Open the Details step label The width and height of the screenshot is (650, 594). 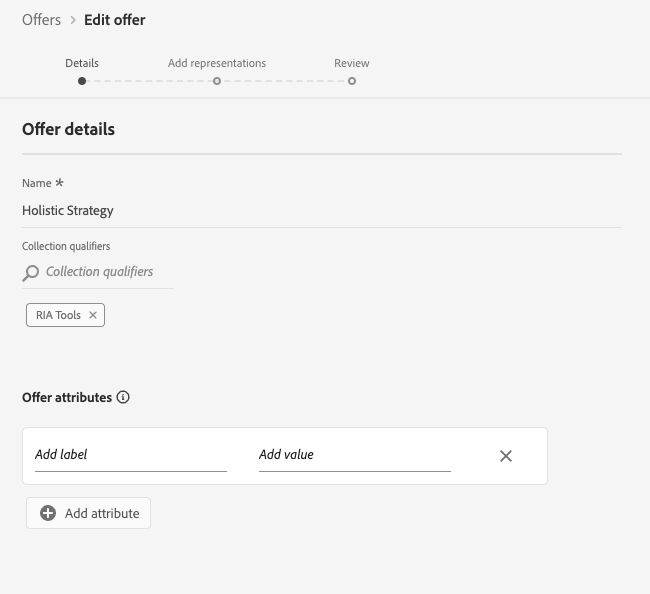(82, 63)
